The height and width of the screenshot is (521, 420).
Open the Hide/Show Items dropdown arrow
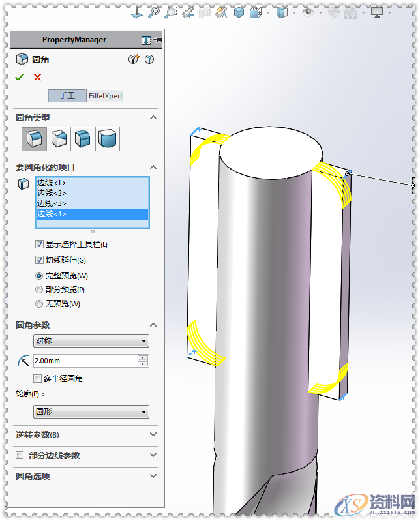[294, 12]
